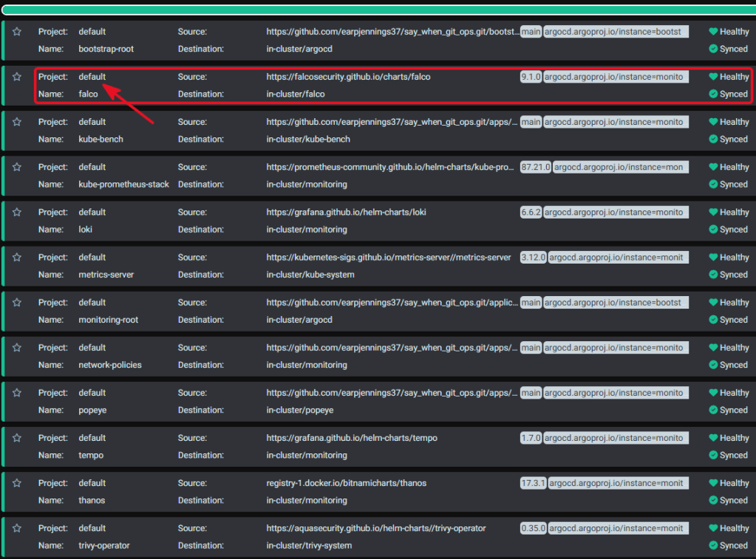The image size is (756, 559).
Task: Click the Synced check icon for kube-prometheus-stack
Action: 713,184
